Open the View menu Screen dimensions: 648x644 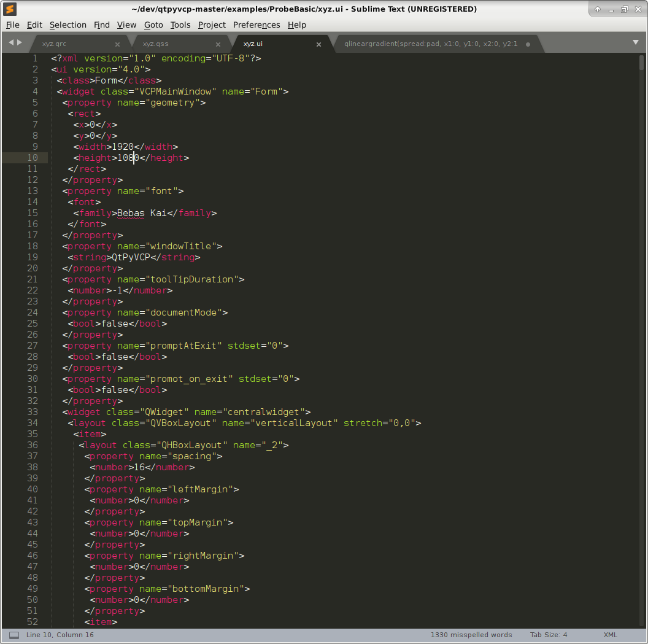tap(126, 25)
